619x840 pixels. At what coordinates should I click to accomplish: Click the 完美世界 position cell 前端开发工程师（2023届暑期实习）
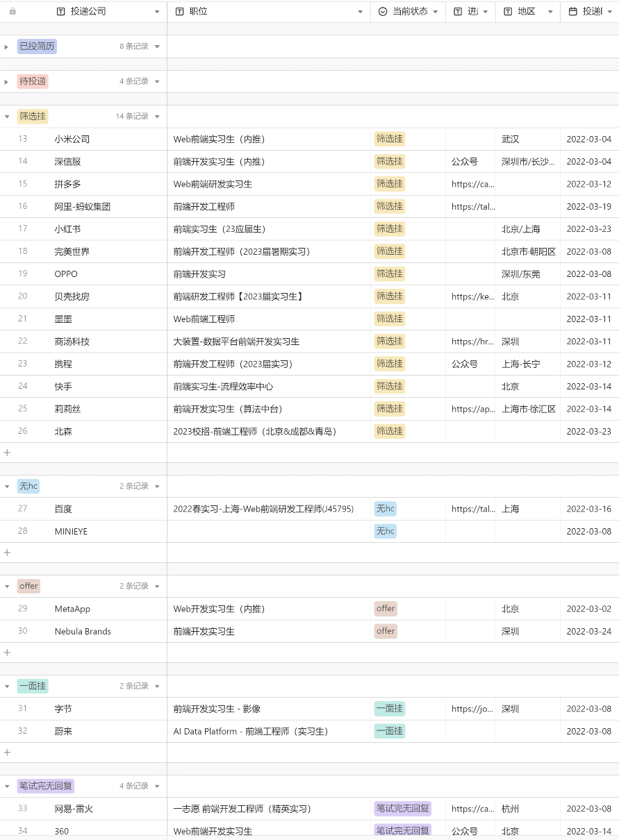click(269, 251)
